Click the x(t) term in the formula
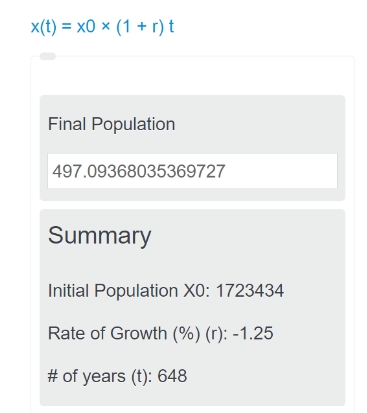The height and width of the screenshot is (413, 367). [44, 26]
